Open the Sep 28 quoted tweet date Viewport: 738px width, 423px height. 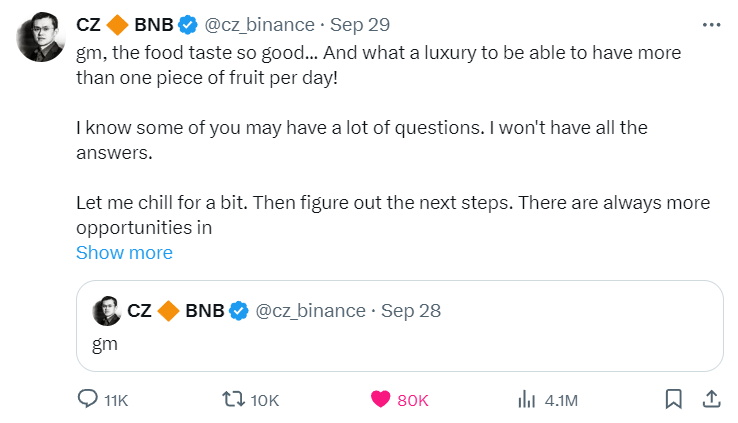click(x=411, y=311)
